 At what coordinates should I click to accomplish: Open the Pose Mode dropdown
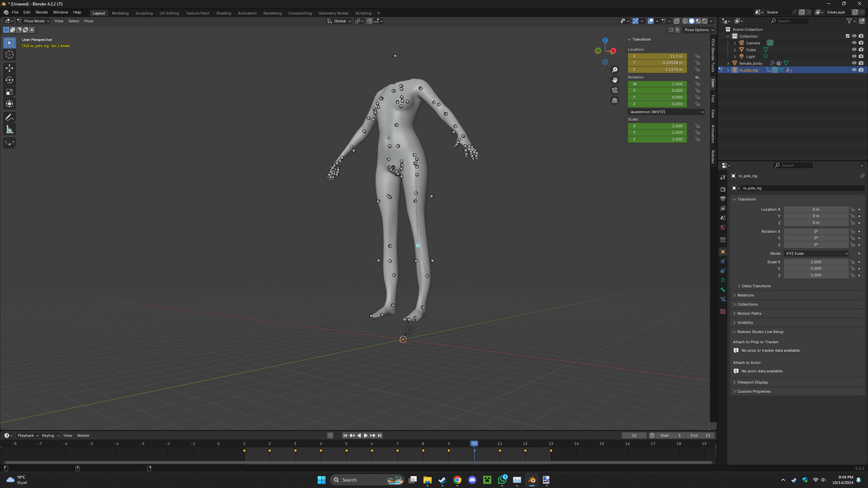pyautogui.click(x=34, y=21)
